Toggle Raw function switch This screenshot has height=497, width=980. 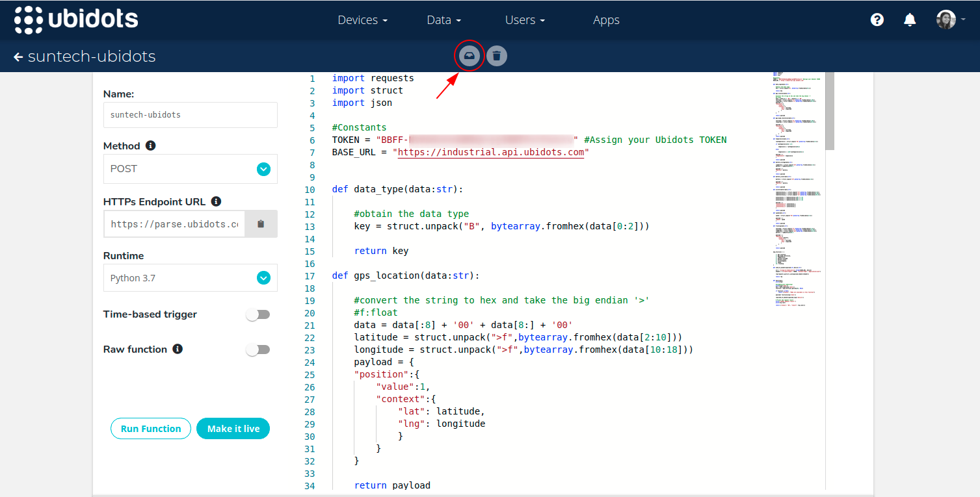point(258,350)
